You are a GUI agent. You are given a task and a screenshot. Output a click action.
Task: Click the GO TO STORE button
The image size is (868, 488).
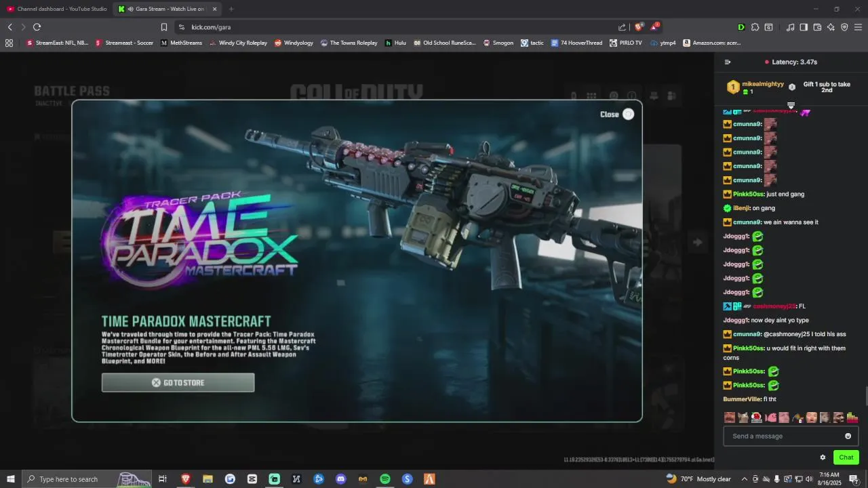tap(178, 382)
